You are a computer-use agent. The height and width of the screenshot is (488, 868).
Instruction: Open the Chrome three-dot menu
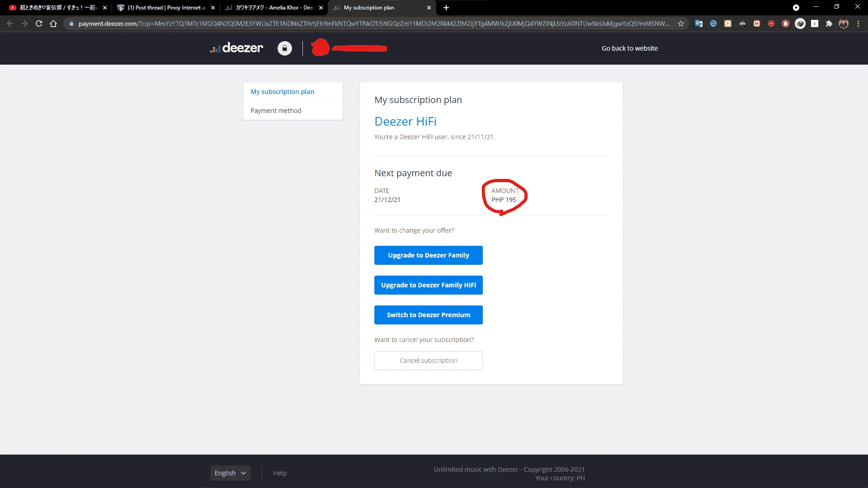[x=858, y=23]
